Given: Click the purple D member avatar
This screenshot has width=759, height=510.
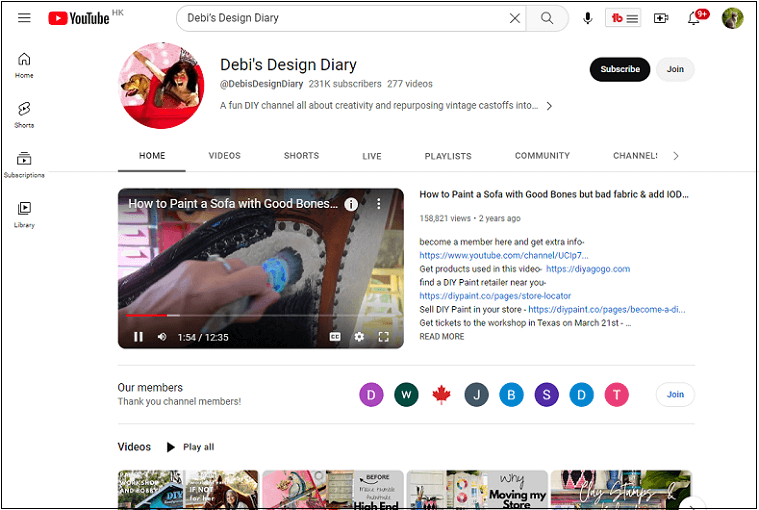Looking at the screenshot, I should (x=371, y=395).
